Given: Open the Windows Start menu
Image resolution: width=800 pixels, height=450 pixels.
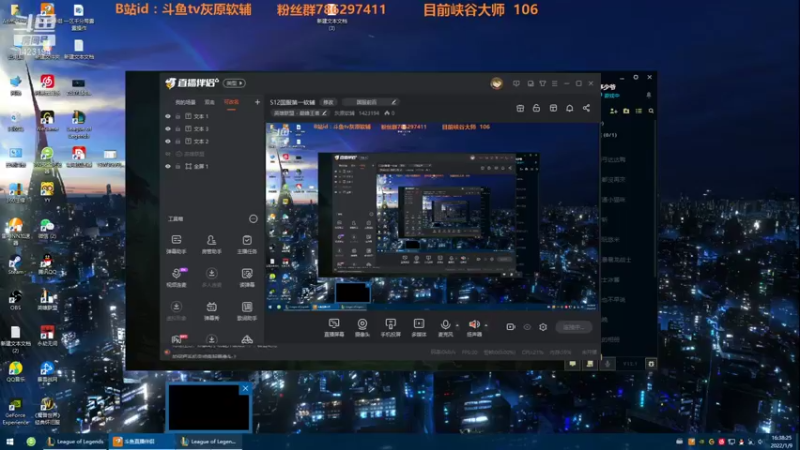Looking at the screenshot, I should [x=9, y=441].
